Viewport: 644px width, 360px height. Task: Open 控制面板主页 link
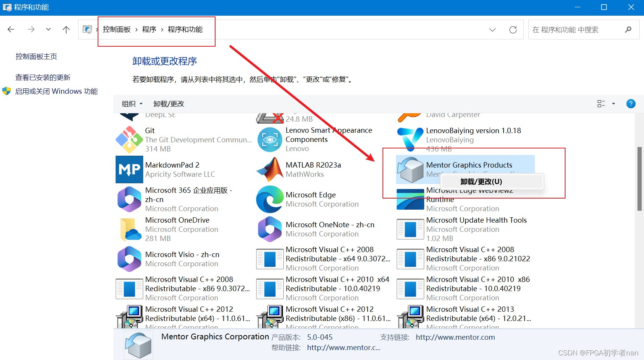coord(36,57)
